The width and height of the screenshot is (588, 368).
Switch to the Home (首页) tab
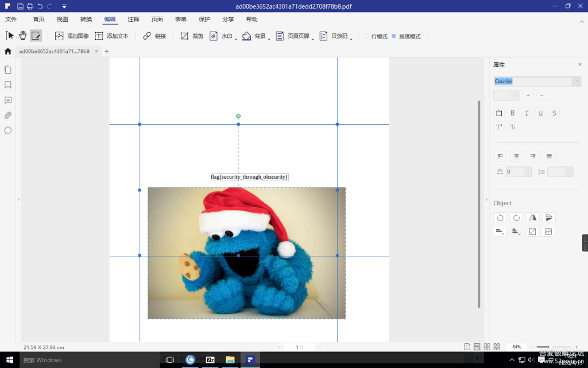[38, 20]
